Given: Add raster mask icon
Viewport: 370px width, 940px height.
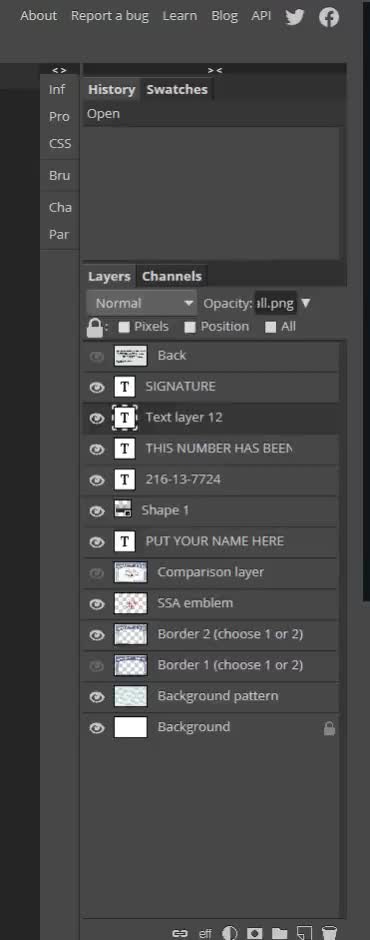Looking at the screenshot, I should point(255,933).
